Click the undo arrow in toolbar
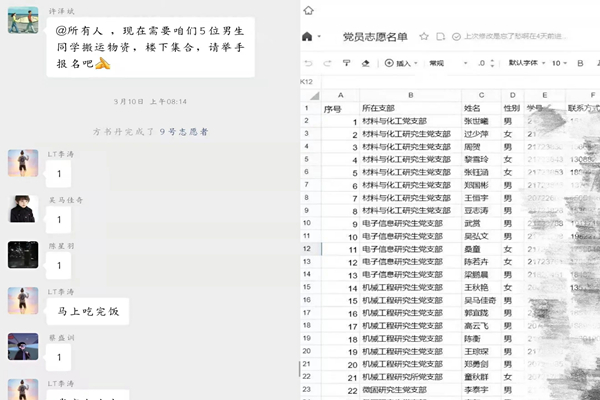Screen dimensions: 600x400 pyautogui.click(x=308, y=62)
